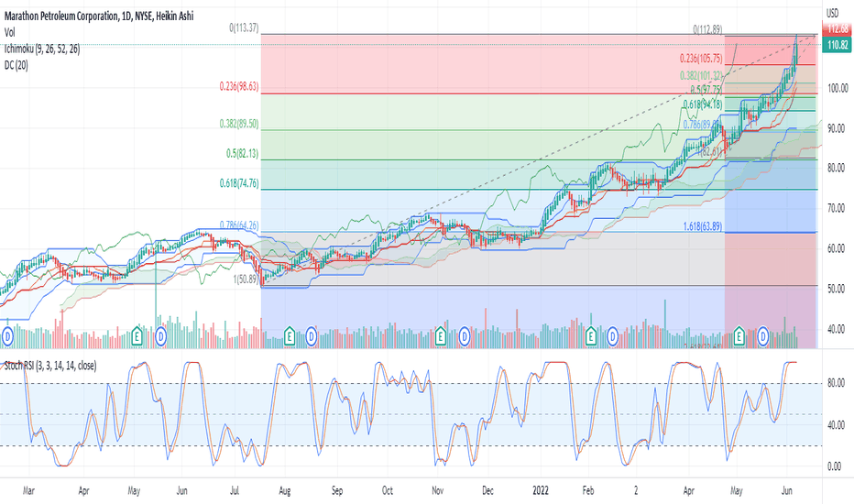The height and width of the screenshot is (504, 854).
Task: Click the 0.618(74.76) Fibonacci level label
Action: pos(239,183)
